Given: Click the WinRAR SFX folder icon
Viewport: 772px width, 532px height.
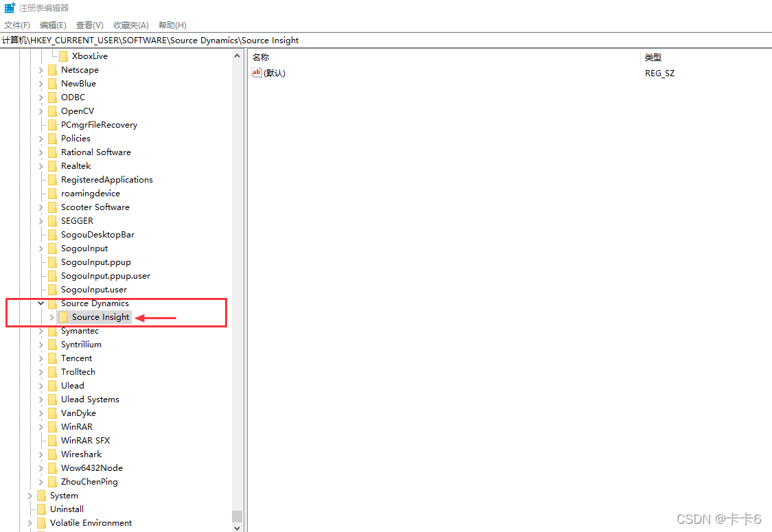Looking at the screenshot, I should (x=53, y=441).
